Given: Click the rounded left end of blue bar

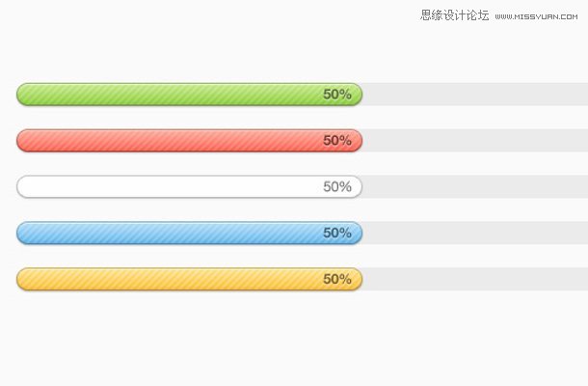Looking at the screenshot, I should pos(22,233).
